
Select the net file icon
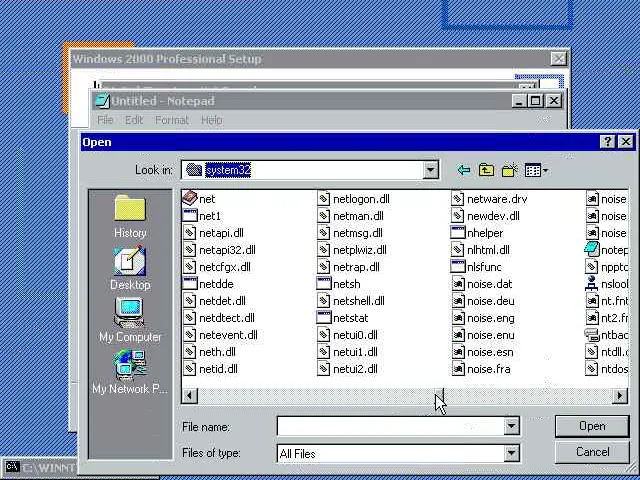190,199
